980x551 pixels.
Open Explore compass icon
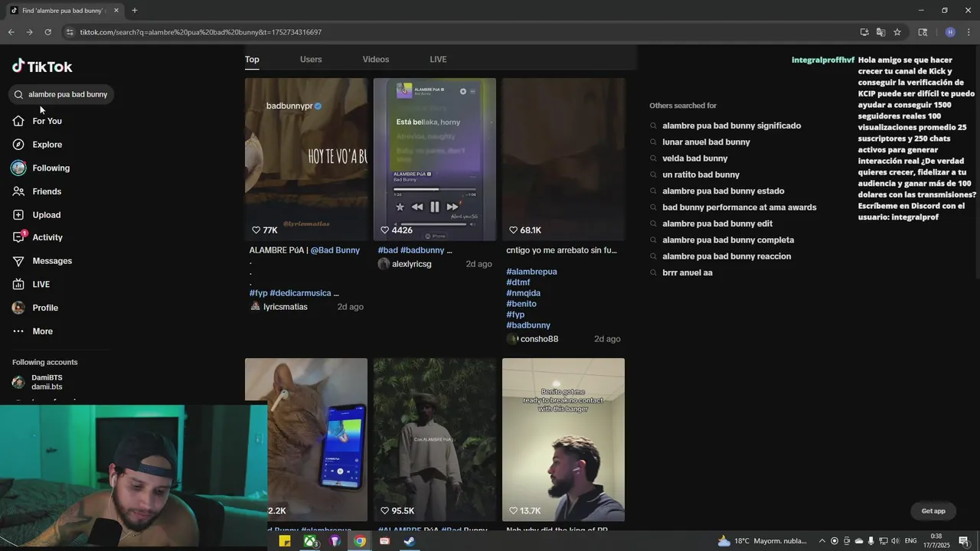tap(18, 145)
